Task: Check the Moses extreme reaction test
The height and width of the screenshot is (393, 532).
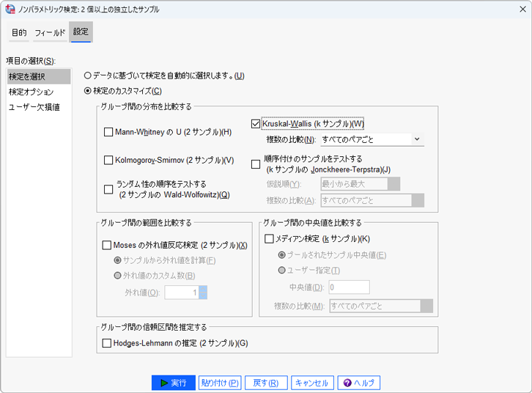Action: point(107,246)
